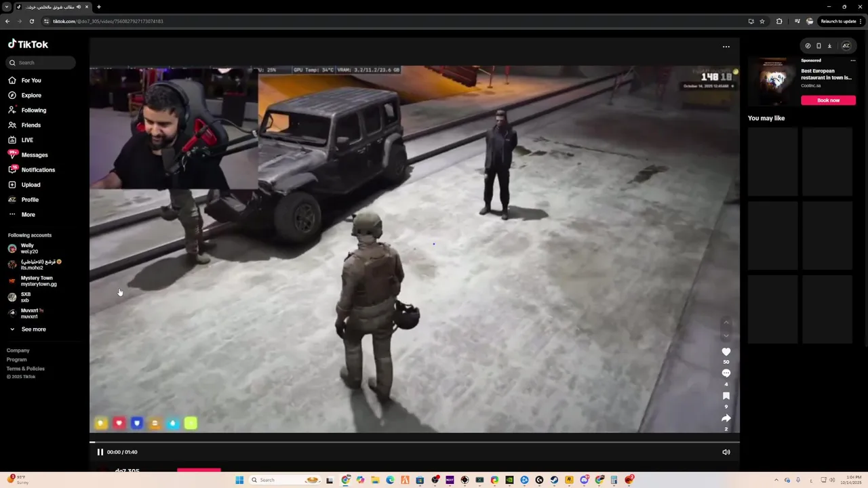Open the media control icon in Chrome toolbar
Image resolution: width=868 pixels, height=488 pixels.
point(797,21)
